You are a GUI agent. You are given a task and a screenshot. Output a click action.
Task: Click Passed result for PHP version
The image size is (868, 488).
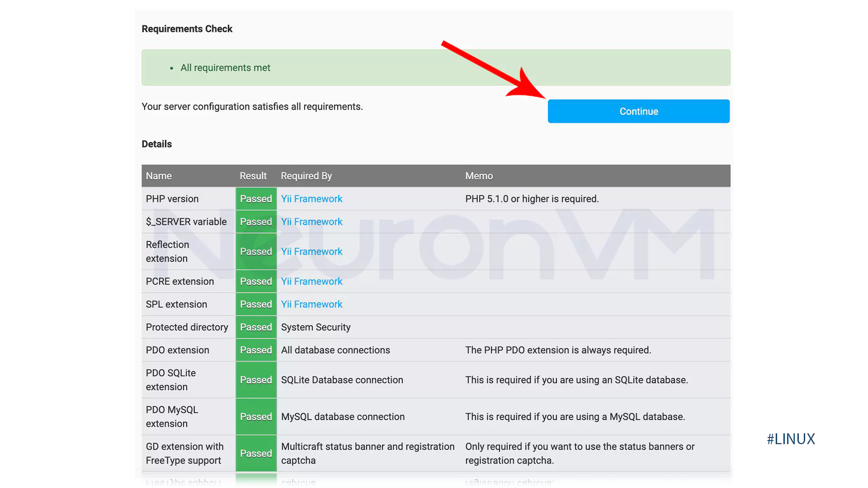(256, 199)
